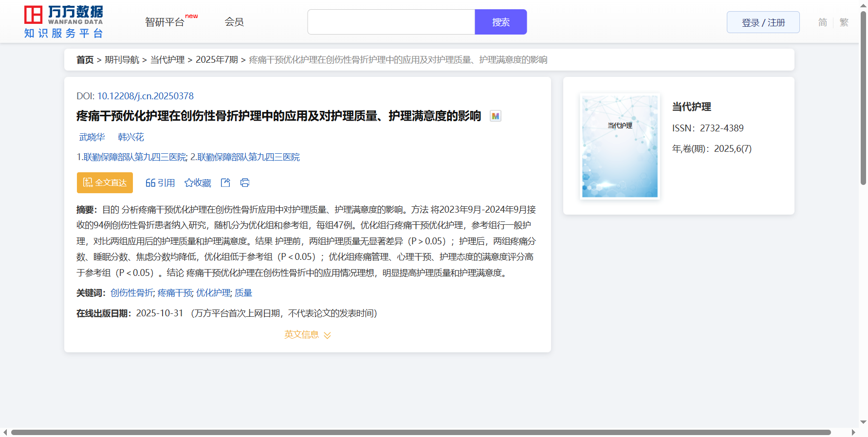Open the 智研平台 menu item
This screenshot has height=437, width=868.
click(x=165, y=22)
